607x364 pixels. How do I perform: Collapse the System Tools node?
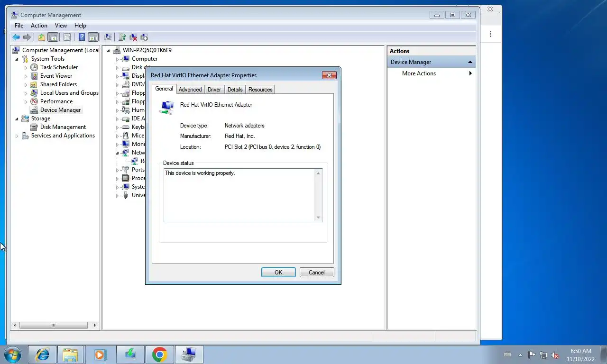click(17, 59)
